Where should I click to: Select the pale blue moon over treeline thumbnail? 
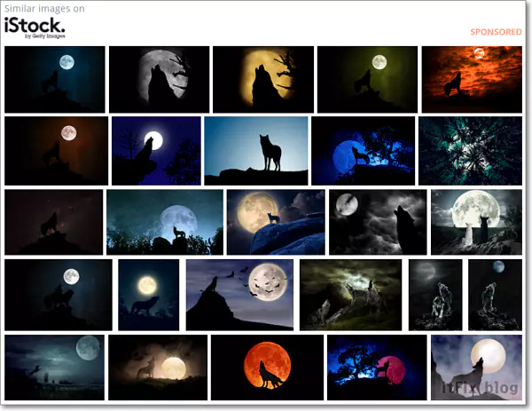click(165, 222)
